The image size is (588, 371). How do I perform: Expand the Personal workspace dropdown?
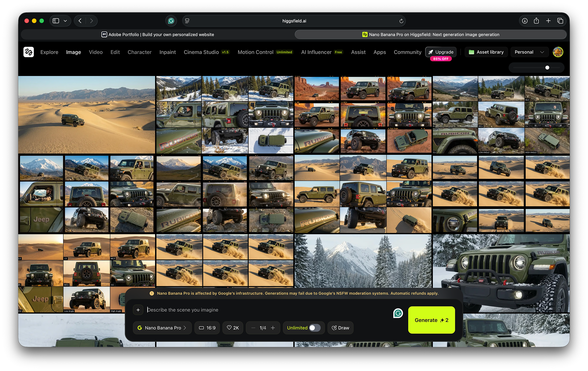pyautogui.click(x=529, y=52)
